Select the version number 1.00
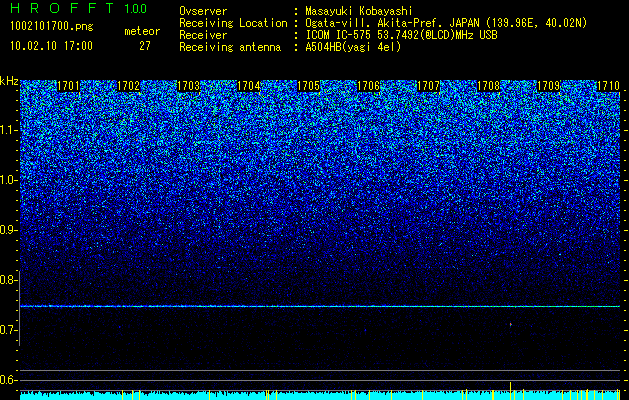This screenshot has width=629, height=400. pyautogui.click(x=135, y=8)
